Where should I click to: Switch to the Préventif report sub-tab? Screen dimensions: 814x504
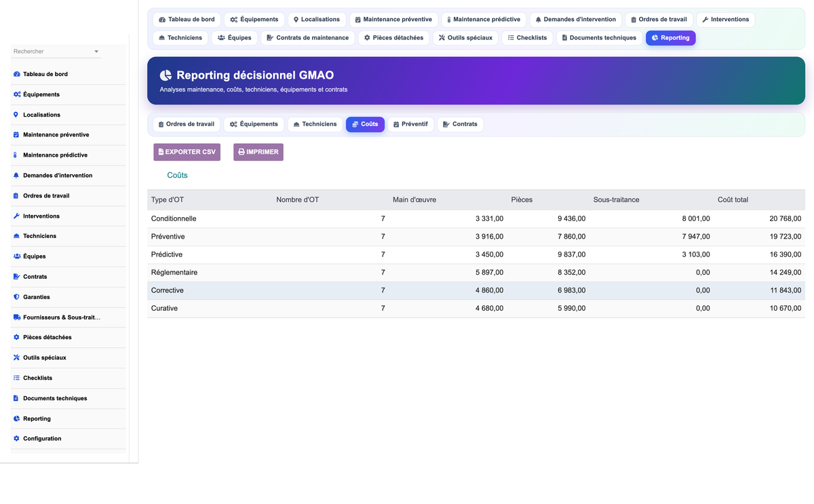411,124
